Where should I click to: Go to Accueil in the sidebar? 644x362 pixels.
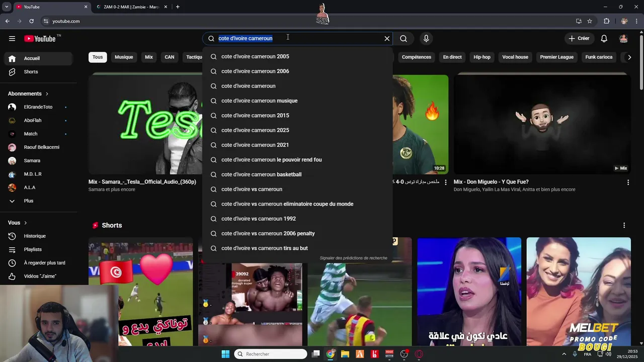[x=38, y=58]
